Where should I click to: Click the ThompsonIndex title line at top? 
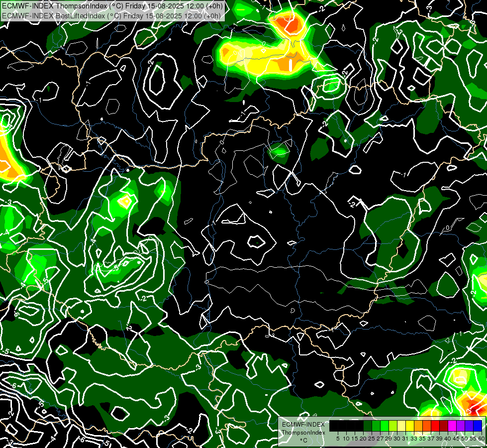pyautogui.click(x=112, y=5)
